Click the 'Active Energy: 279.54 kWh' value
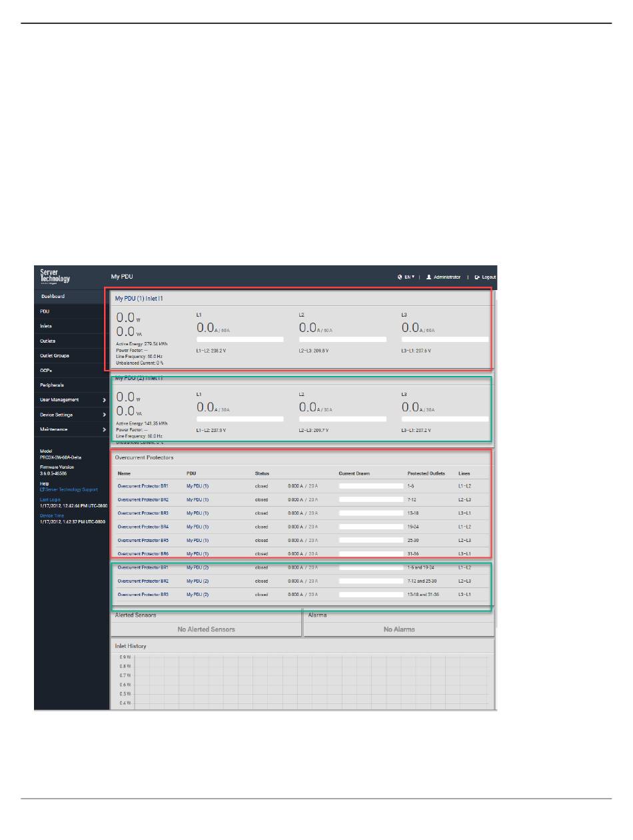This screenshot has width=633, height=840. click(142, 343)
